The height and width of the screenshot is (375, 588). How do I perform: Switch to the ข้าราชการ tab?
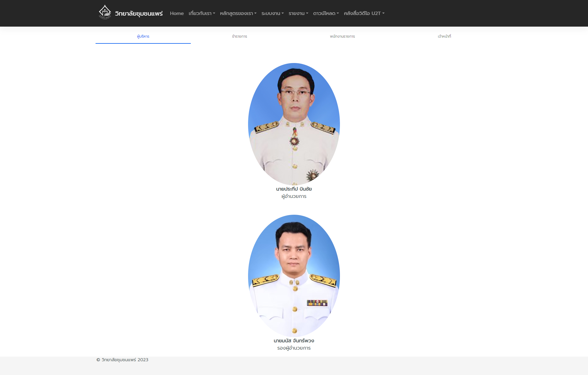pyautogui.click(x=239, y=36)
